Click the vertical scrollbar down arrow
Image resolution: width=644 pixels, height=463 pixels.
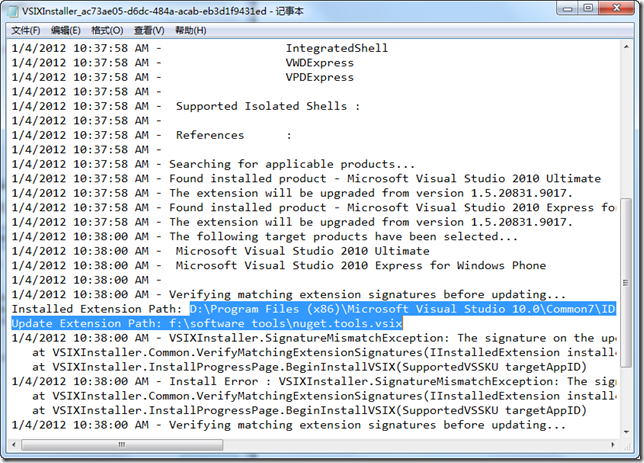(626, 432)
